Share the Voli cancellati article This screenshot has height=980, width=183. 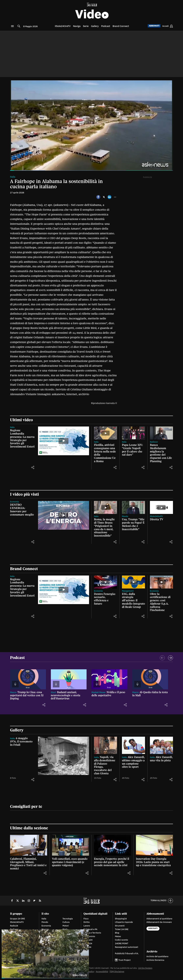87,873
